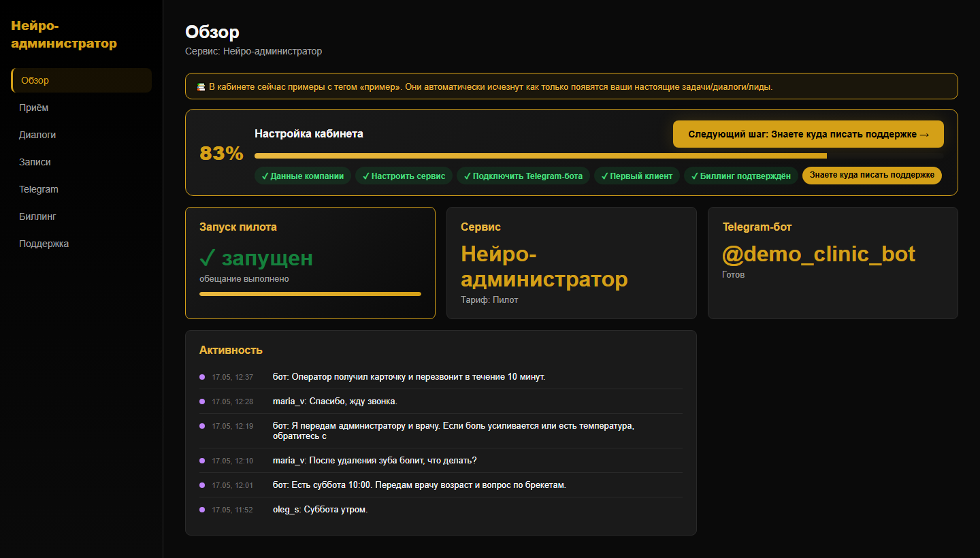
Task: Click the 17.05, 12:28 timestamp
Action: pos(233,401)
